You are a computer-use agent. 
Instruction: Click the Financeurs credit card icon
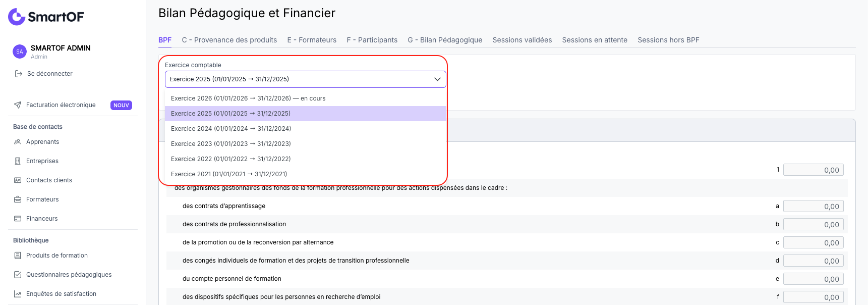[x=18, y=219]
